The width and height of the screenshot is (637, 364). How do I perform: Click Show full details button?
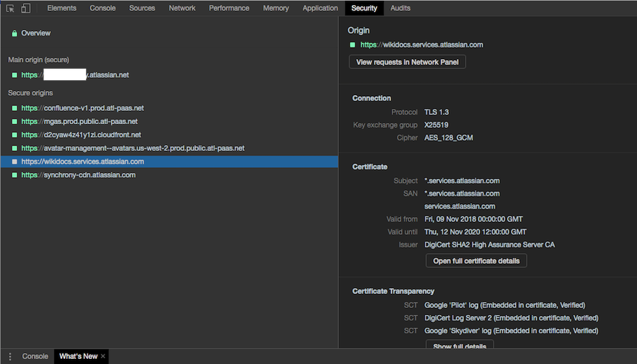tap(460, 344)
